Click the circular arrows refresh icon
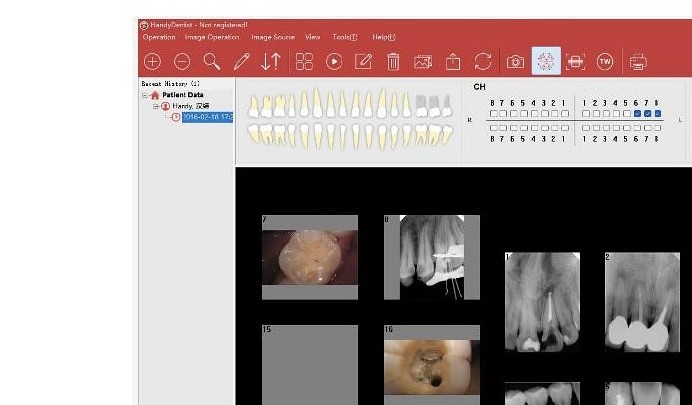The height and width of the screenshot is (405, 692). [x=483, y=61]
